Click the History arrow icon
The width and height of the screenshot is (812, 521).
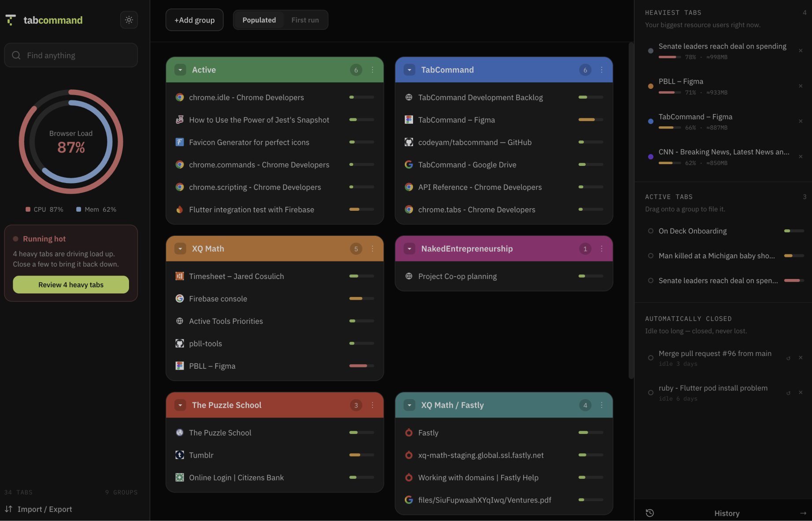pyautogui.click(x=803, y=513)
